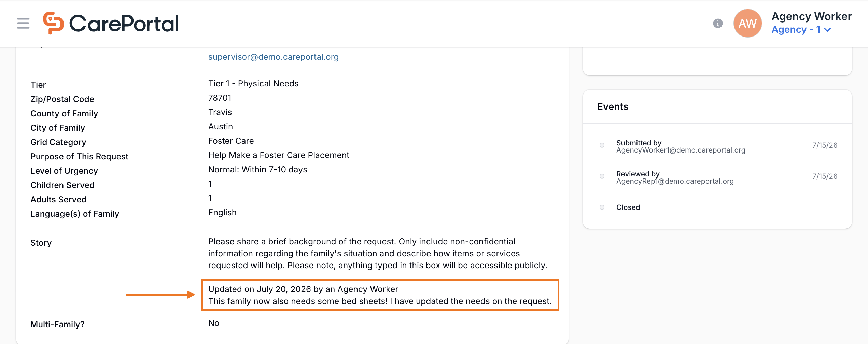Click the Tier 1 - Physical Needs value
The width and height of the screenshot is (868, 344).
(x=253, y=84)
